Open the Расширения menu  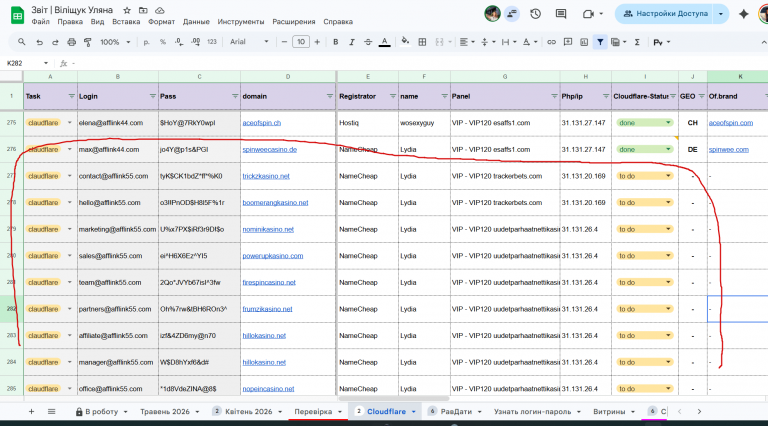point(294,22)
